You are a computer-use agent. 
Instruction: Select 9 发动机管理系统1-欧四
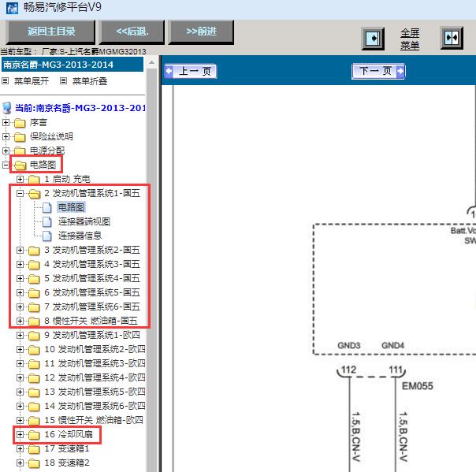click(x=92, y=335)
